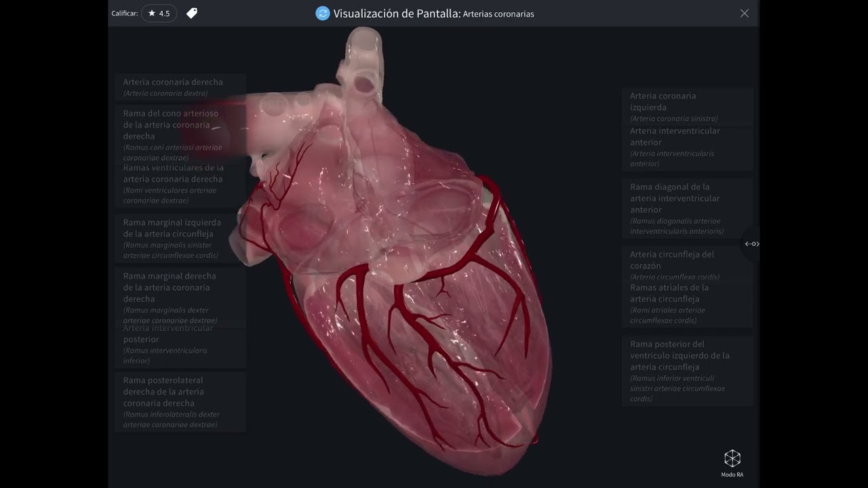This screenshot has height=488, width=868.
Task: Select Rama posterolateral derecha label
Action: click(180, 402)
